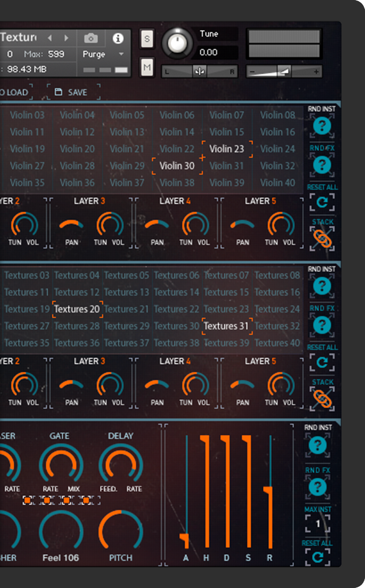
Task: Toggle the STACK link in the Violin section
Action: coord(322,239)
